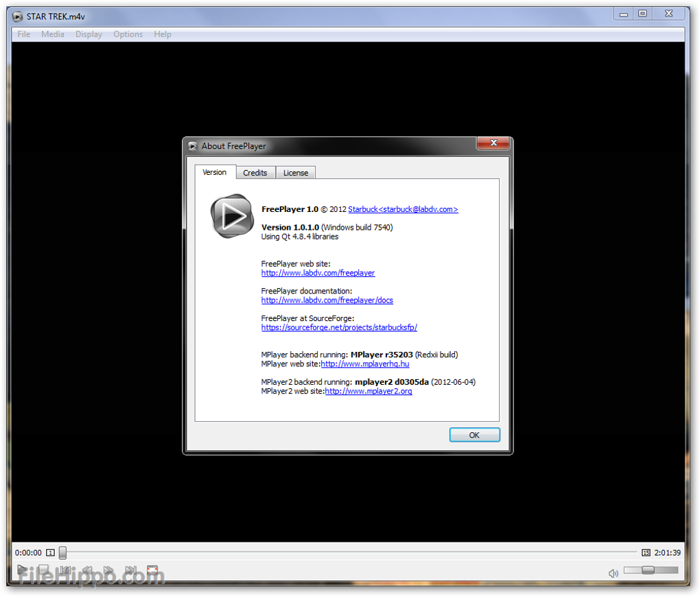The height and width of the screenshot is (596, 700).
Task: Click the frame icon near 2:01:39
Action: coord(646,553)
